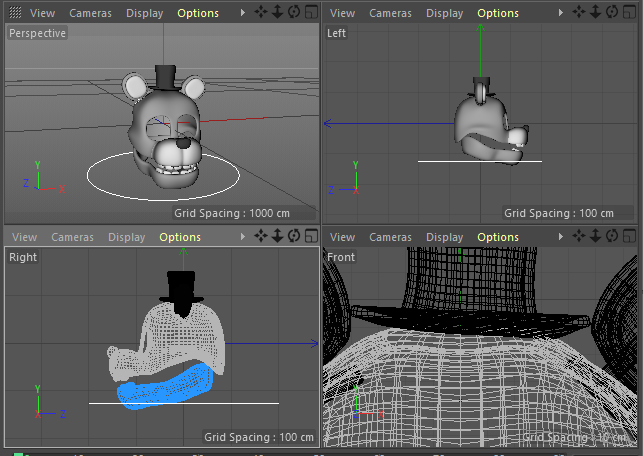The height and width of the screenshot is (456, 643).
Task: Click move camera icon in Front viewport
Action: point(579,236)
